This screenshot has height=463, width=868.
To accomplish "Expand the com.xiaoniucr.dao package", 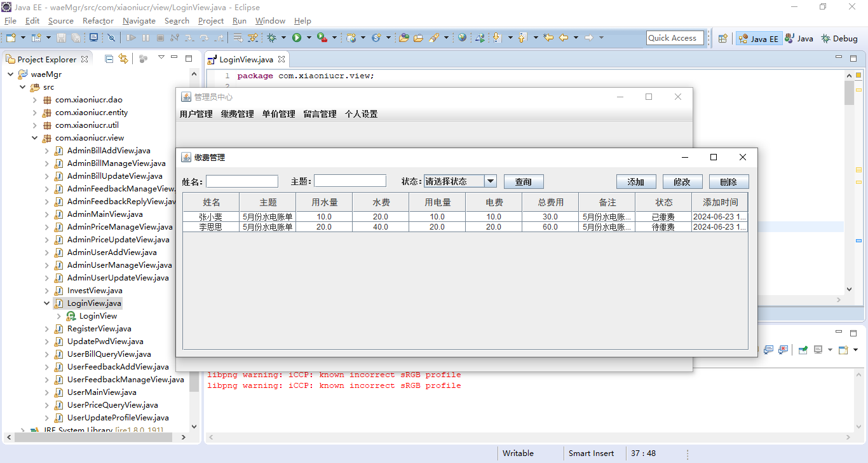I will (x=35, y=100).
